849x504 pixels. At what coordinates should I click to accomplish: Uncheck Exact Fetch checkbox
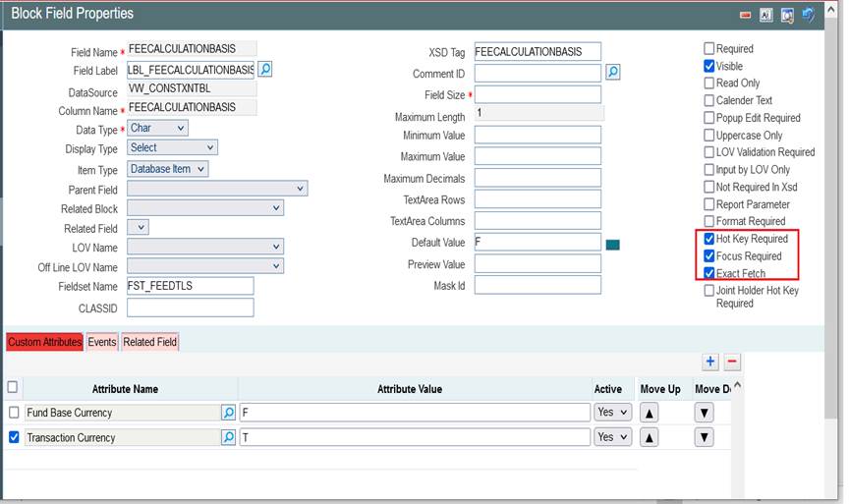tap(708, 273)
